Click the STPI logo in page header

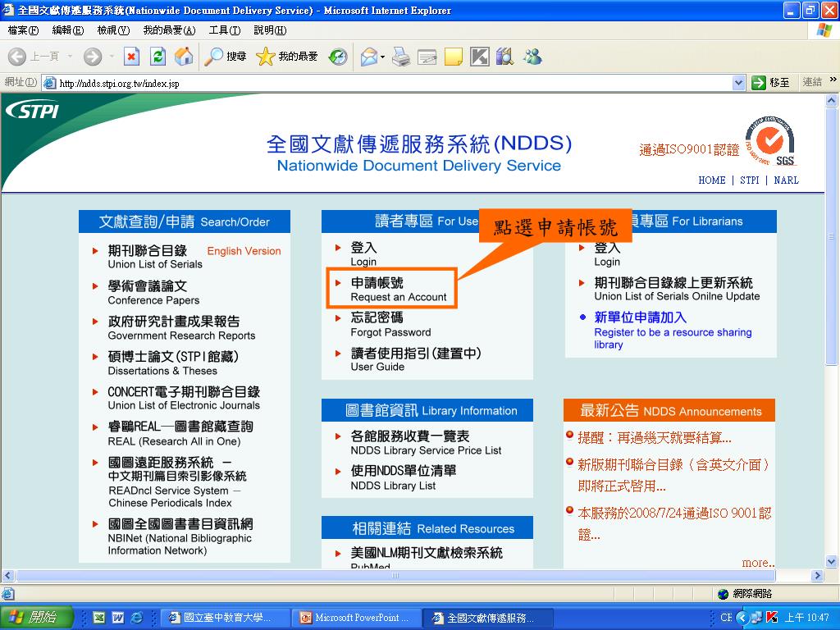click(32, 111)
